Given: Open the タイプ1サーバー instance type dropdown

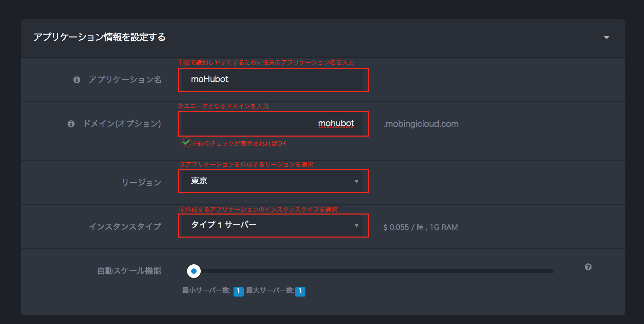Looking at the screenshot, I should [273, 225].
